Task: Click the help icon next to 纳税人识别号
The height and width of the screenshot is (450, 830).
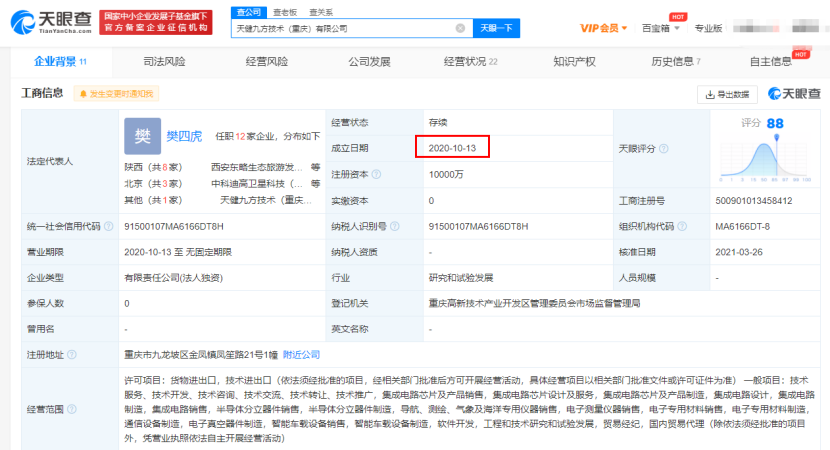Action: click(x=394, y=226)
